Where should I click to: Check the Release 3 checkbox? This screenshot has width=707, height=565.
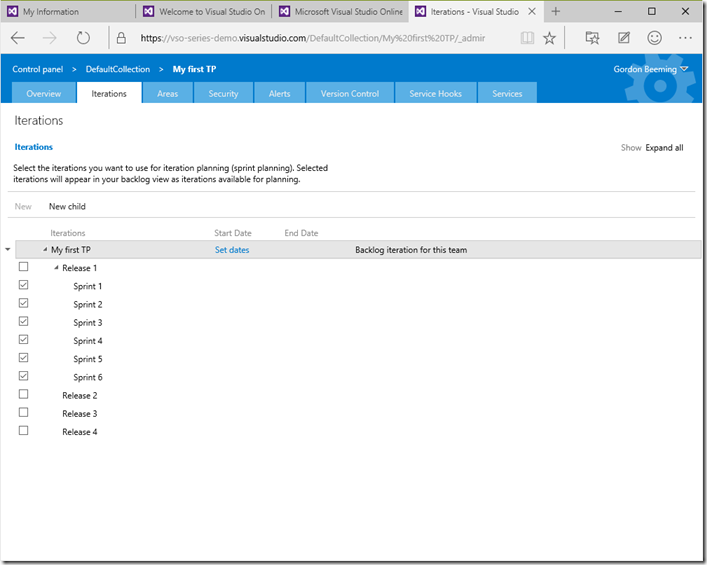[x=23, y=412]
